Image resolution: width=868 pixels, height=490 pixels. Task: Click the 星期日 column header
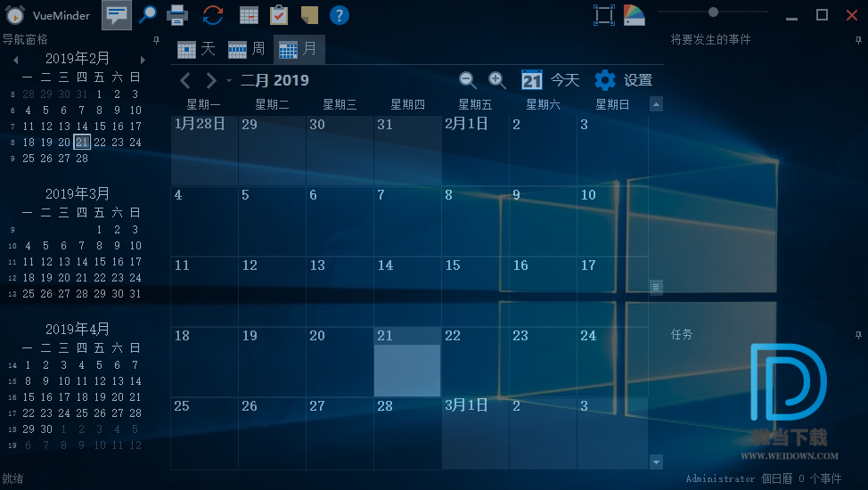612,104
